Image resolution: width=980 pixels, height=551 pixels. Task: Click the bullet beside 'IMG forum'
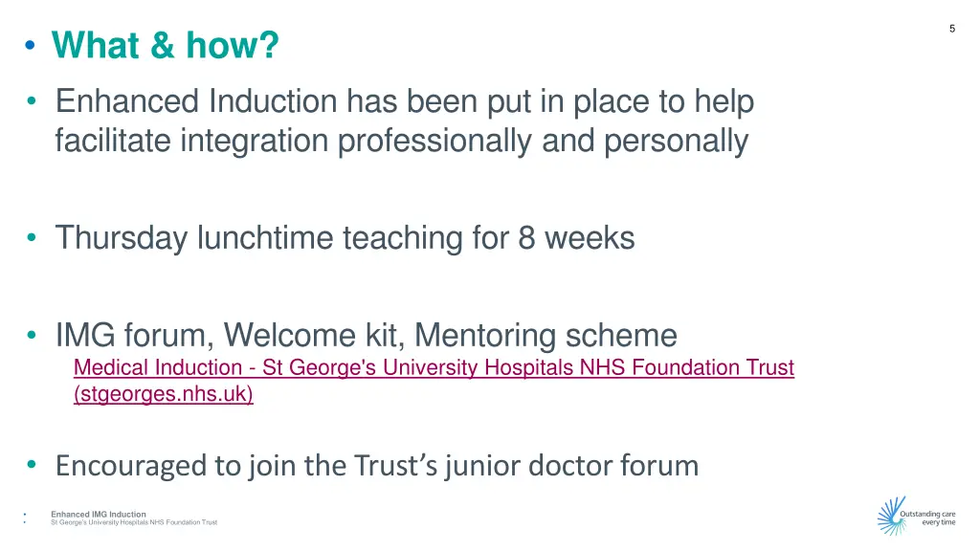pos(32,336)
